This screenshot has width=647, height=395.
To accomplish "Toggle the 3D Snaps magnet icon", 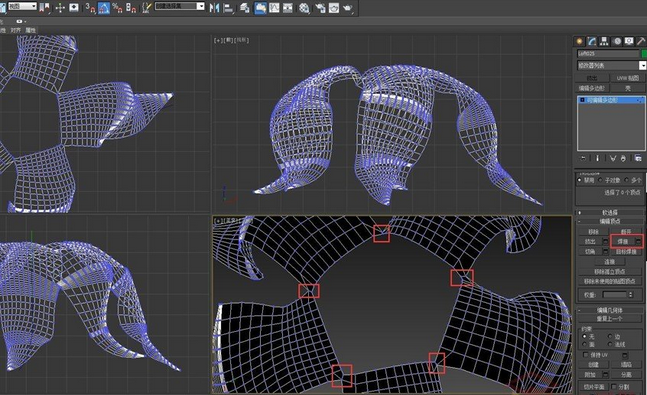I will pyautogui.click(x=90, y=7).
